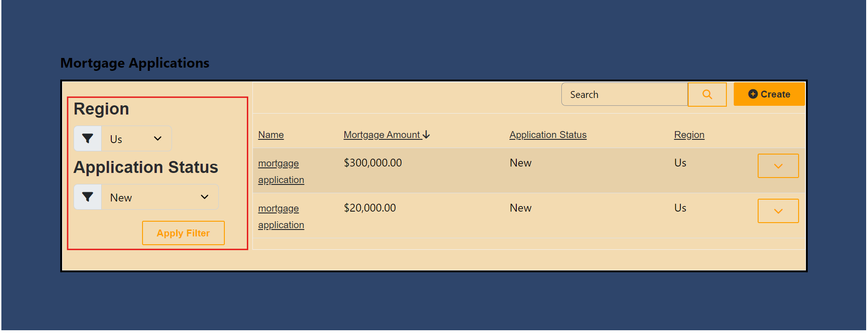868x333 pixels.
Task: Open the Application Status dropdown showing New
Action: 160,197
